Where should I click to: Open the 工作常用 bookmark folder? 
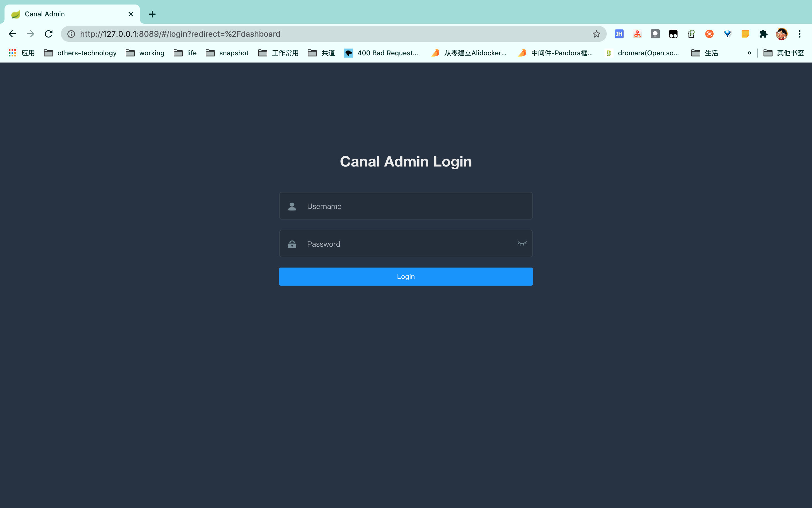click(278, 53)
